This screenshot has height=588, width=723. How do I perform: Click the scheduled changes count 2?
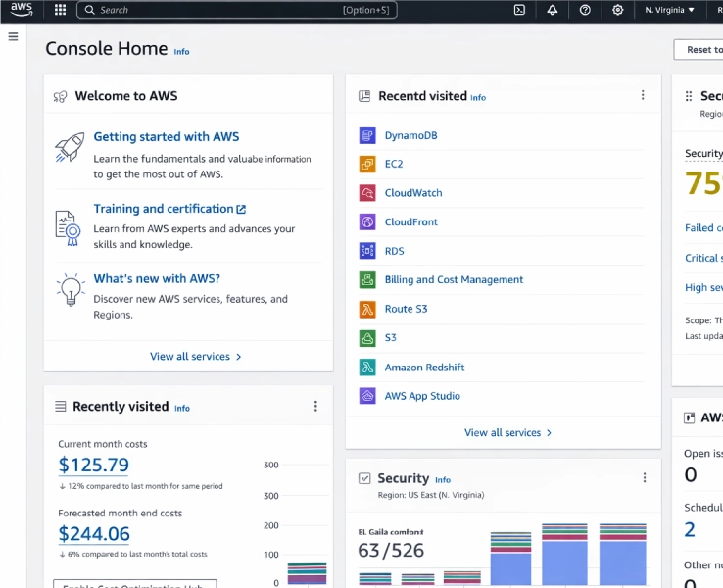point(690,529)
